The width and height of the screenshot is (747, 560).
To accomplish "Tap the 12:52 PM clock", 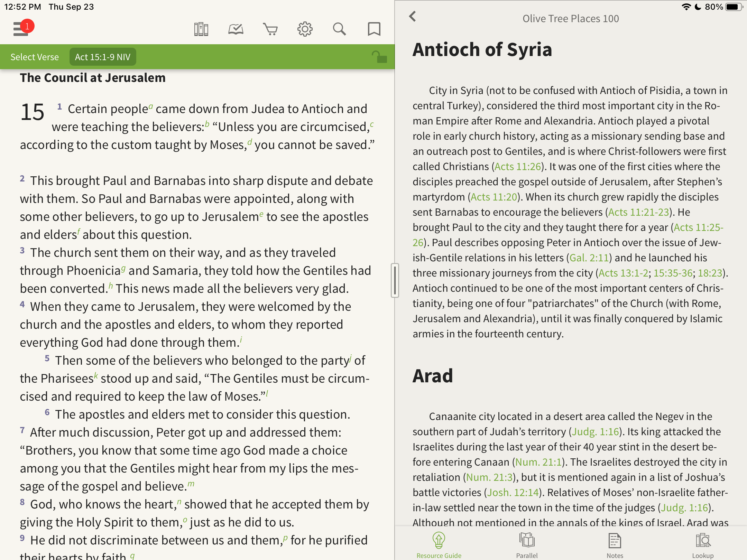I will point(22,7).
